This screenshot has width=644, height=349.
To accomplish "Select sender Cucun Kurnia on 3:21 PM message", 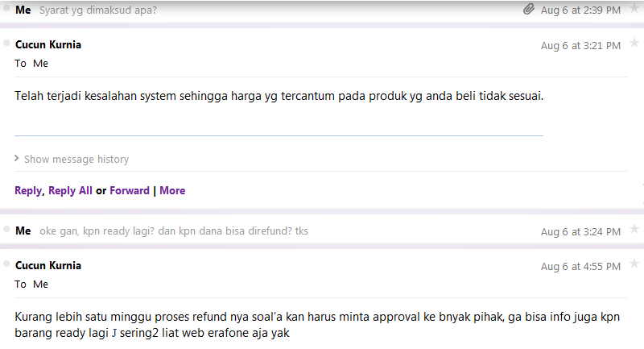I will pyautogui.click(x=48, y=45).
